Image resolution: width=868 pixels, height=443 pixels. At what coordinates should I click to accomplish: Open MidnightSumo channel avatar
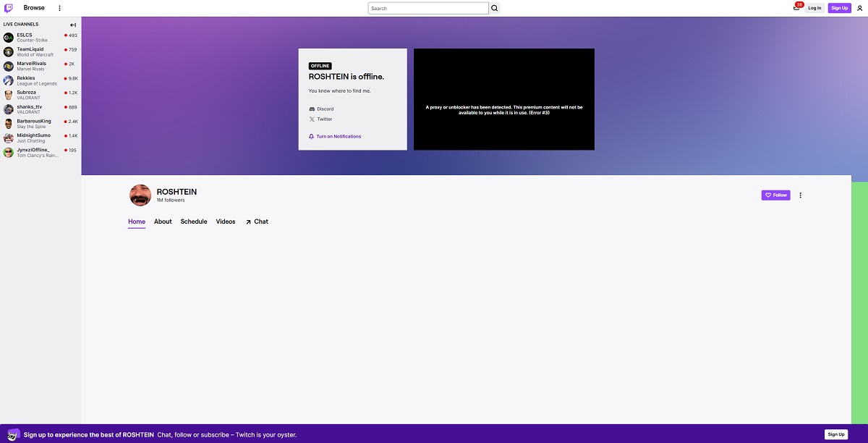coord(9,138)
